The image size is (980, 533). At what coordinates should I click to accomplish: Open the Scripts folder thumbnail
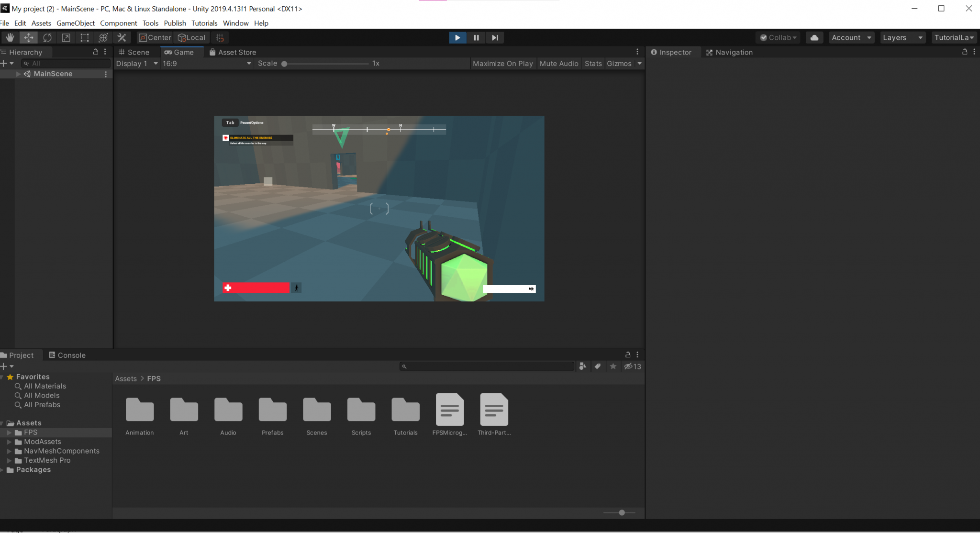tap(361, 411)
